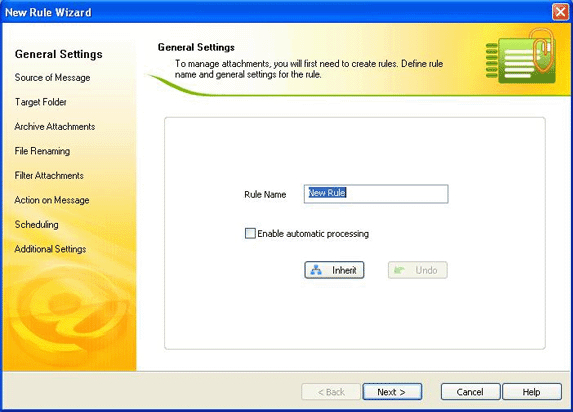Click the Inherit button

pyautogui.click(x=334, y=270)
